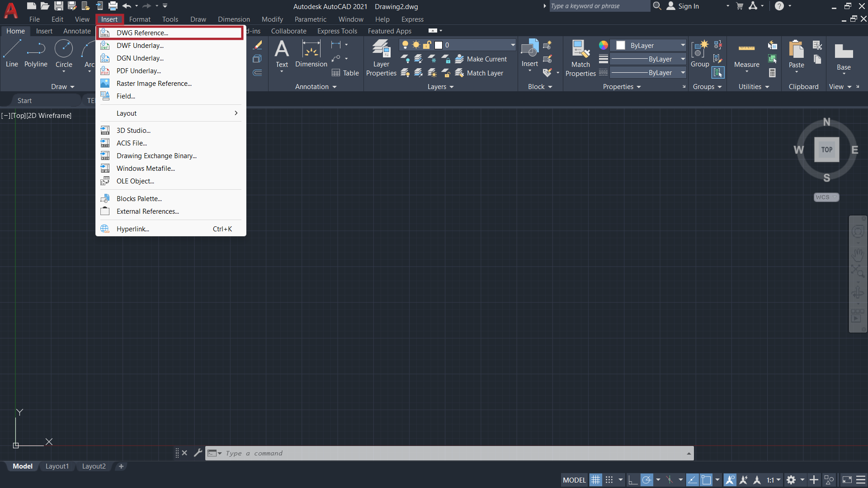Open External References palette
868x488 pixels.
click(x=147, y=211)
